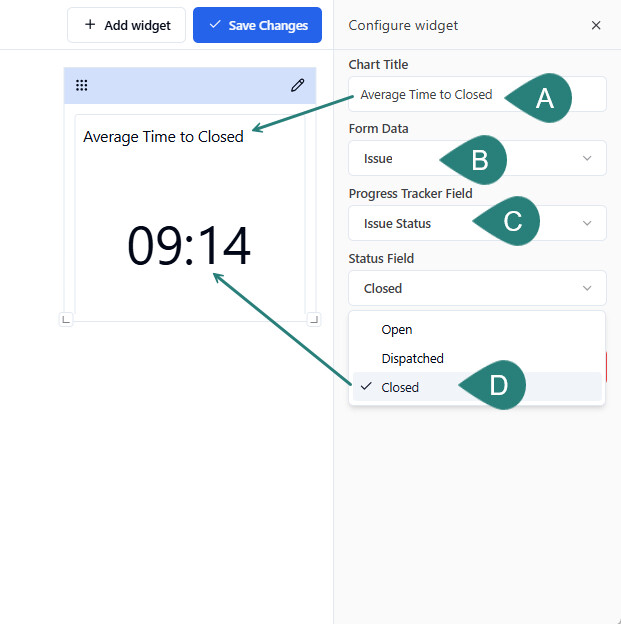Click the Save Changes button
The width and height of the screenshot is (621, 624).
pos(258,25)
